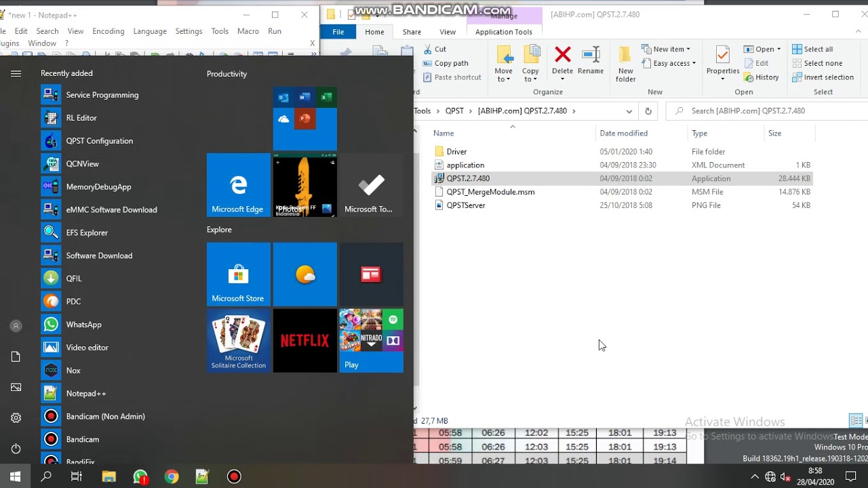Open the Move to dropdown

[503, 64]
